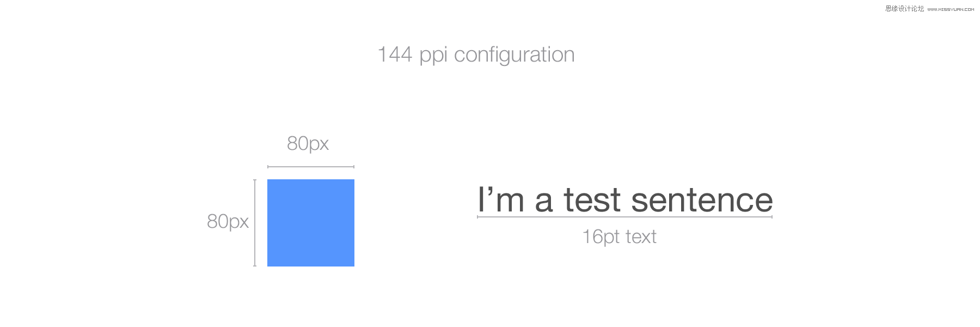Click the top end tick of height line
980x327 pixels.
tap(255, 180)
